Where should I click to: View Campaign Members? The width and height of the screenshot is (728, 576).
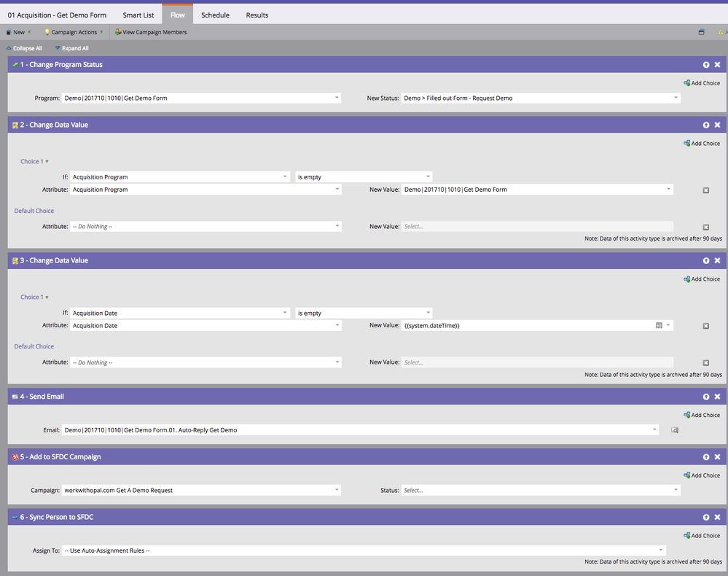(151, 32)
